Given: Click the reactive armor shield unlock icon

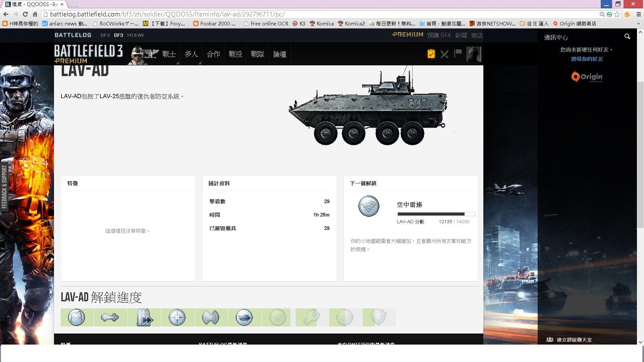Looking at the screenshot, I should (x=378, y=317).
